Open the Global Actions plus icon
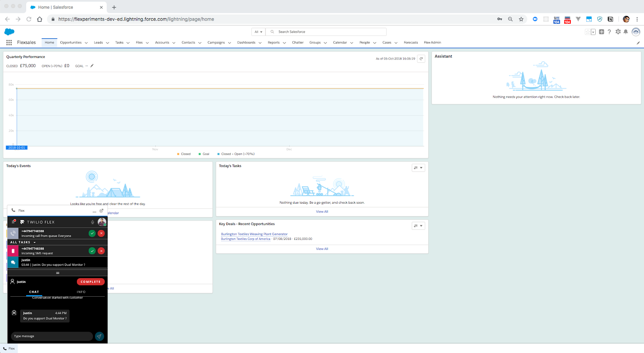This screenshot has height=353, width=644. [x=601, y=32]
